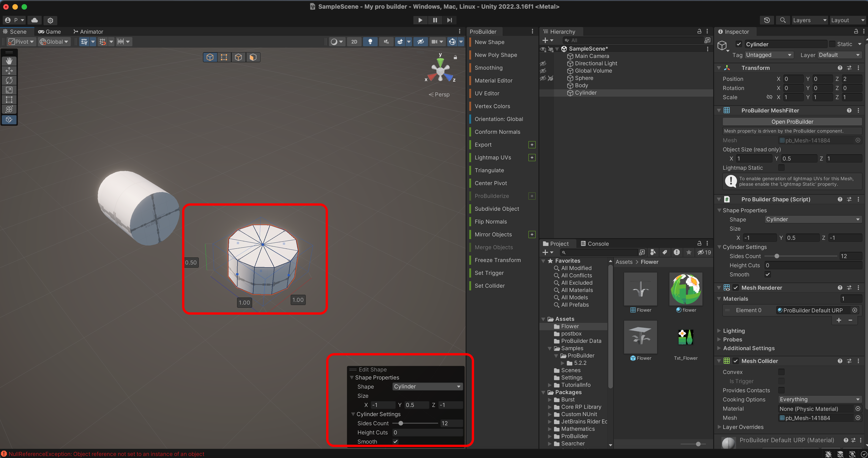Click New Shape in ProBuilder panel
Viewport: 868px width, 458px height.
click(x=489, y=42)
